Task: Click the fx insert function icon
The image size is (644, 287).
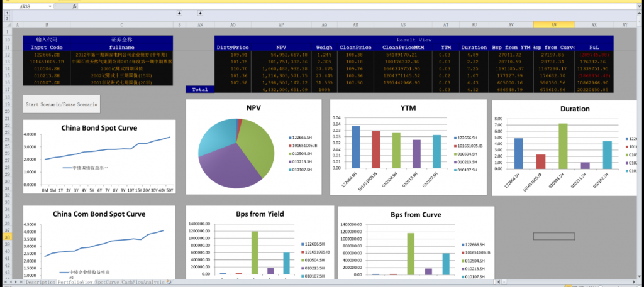Action: 74,6
